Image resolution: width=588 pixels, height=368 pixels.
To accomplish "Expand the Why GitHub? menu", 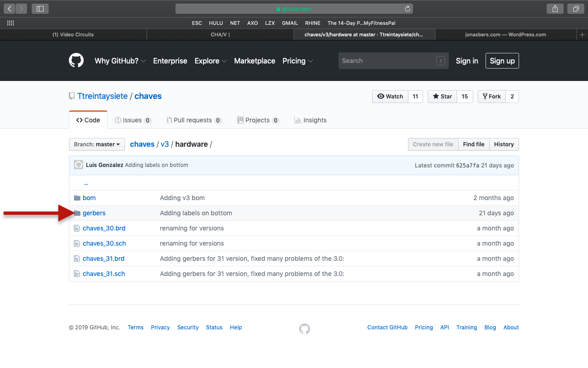I will (x=120, y=61).
